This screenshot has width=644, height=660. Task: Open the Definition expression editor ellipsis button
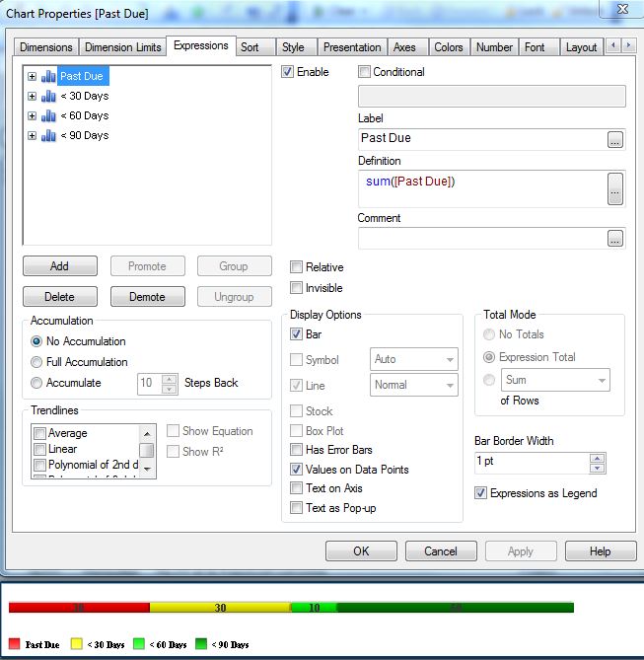click(615, 189)
